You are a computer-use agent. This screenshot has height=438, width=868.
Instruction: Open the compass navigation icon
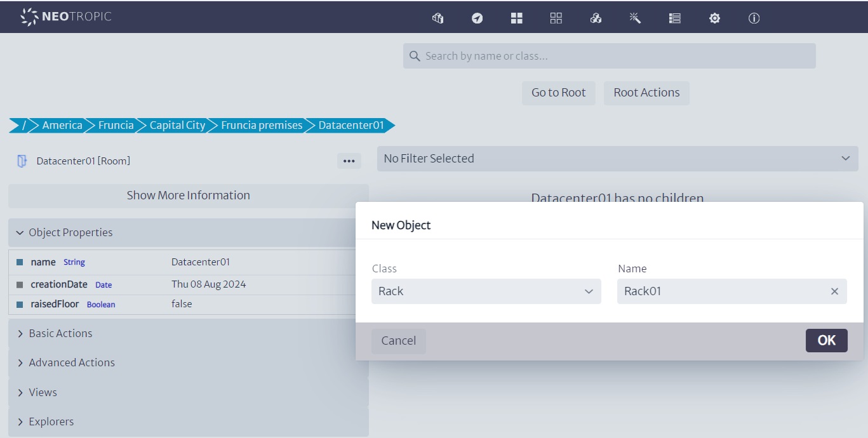pyautogui.click(x=477, y=18)
